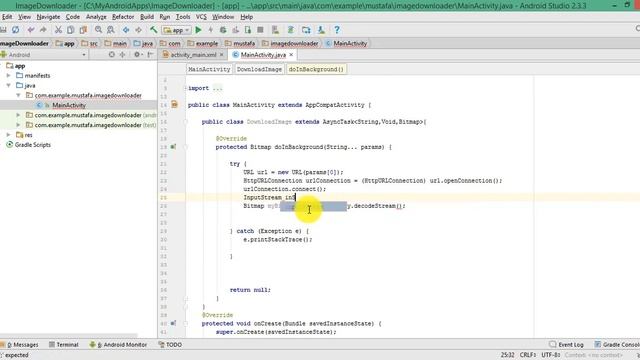Open the Build menu
This screenshot has width=640, height=360.
(147, 17)
